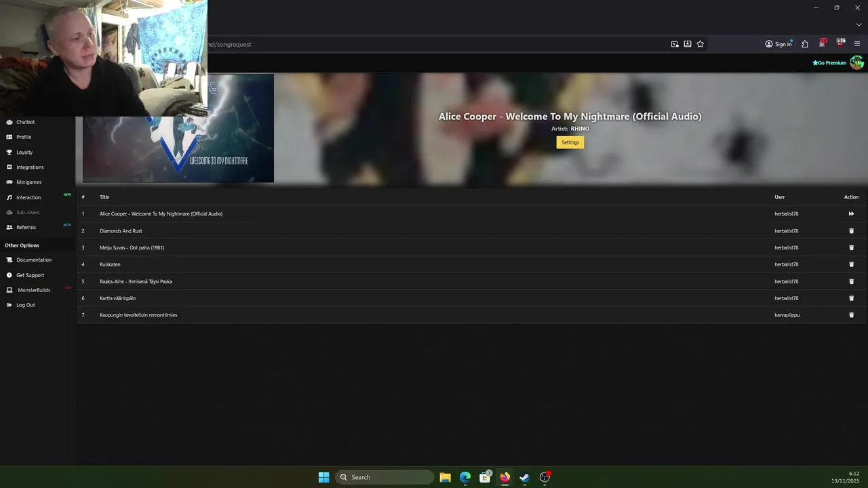Click the browser Sign in button
The width and height of the screenshot is (868, 488).
(x=778, y=44)
